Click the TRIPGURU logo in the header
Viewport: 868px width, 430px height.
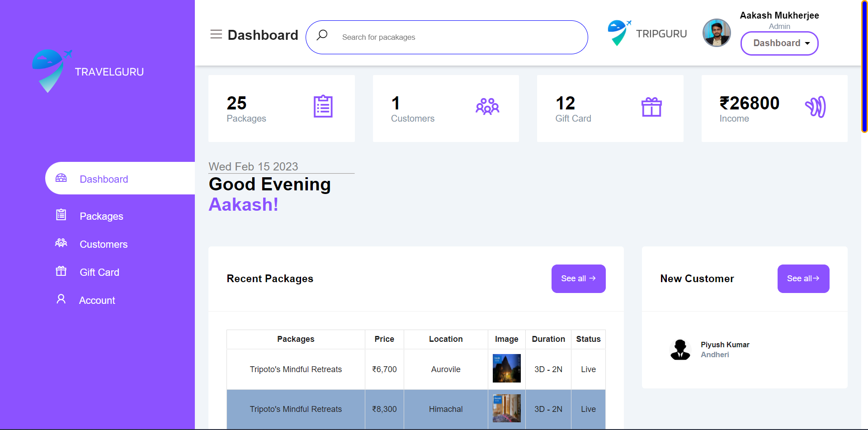(x=647, y=33)
